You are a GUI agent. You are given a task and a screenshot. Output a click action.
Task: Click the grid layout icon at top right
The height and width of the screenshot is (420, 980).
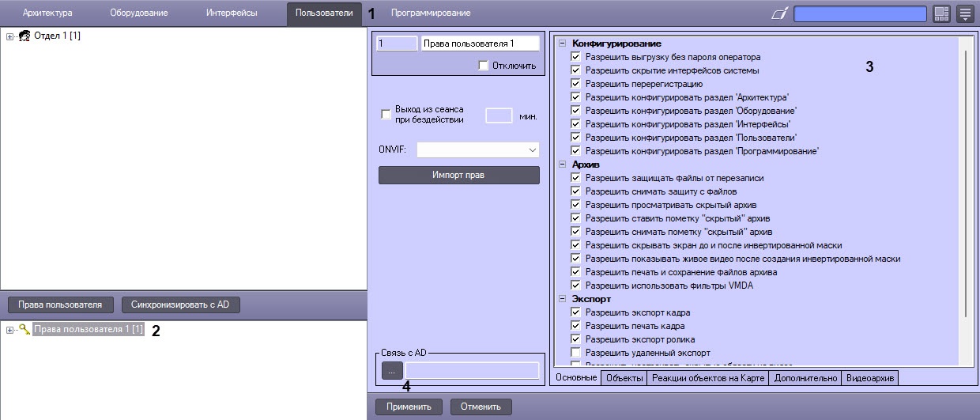pos(941,13)
